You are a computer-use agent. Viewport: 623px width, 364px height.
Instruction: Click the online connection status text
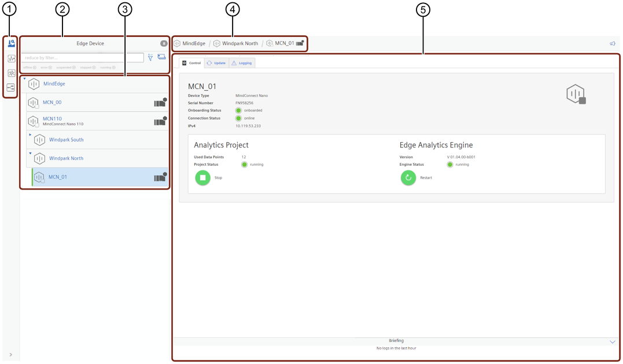click(249, 118)
